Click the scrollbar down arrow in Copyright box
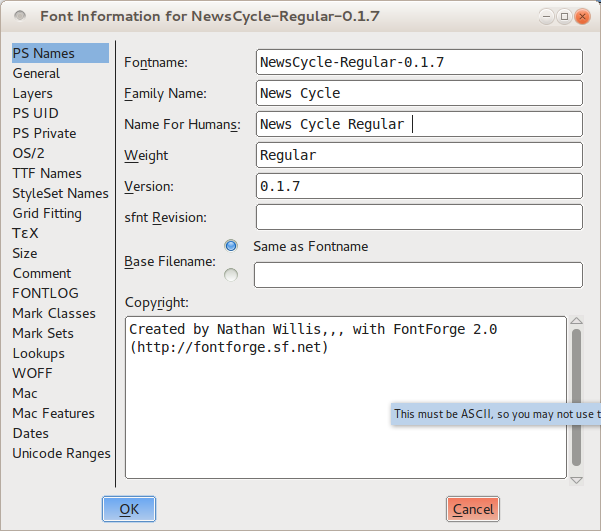This screenshot has width=601, height=531. pos(576,479)
